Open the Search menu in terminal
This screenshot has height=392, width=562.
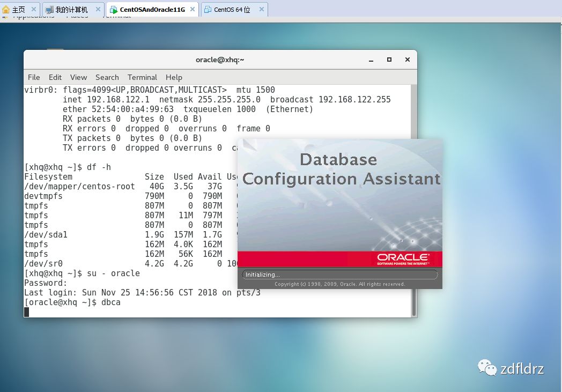[x=107, y=77]
